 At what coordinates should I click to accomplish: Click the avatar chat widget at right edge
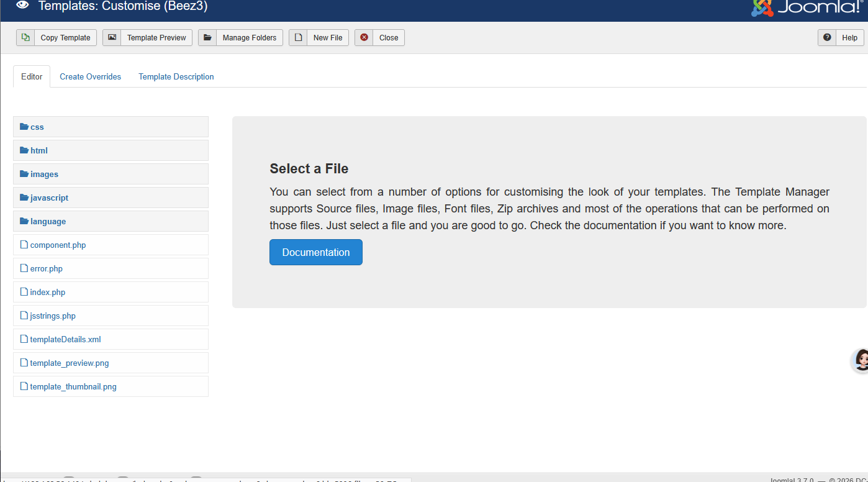pos(861,360)
